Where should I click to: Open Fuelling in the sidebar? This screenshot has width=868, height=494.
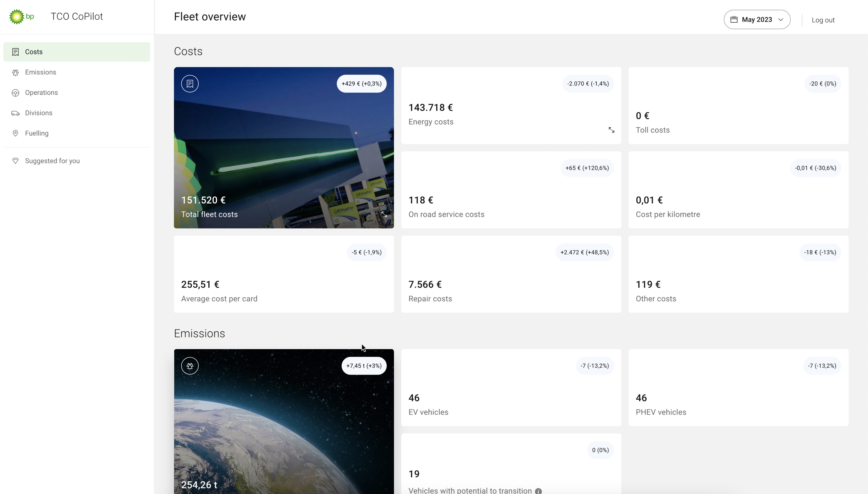[77, 133]
